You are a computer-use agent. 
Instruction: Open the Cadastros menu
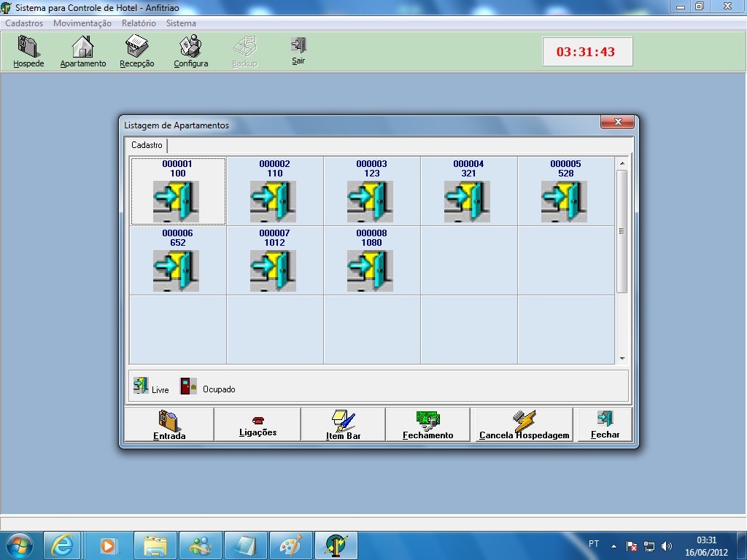[24, 23]
